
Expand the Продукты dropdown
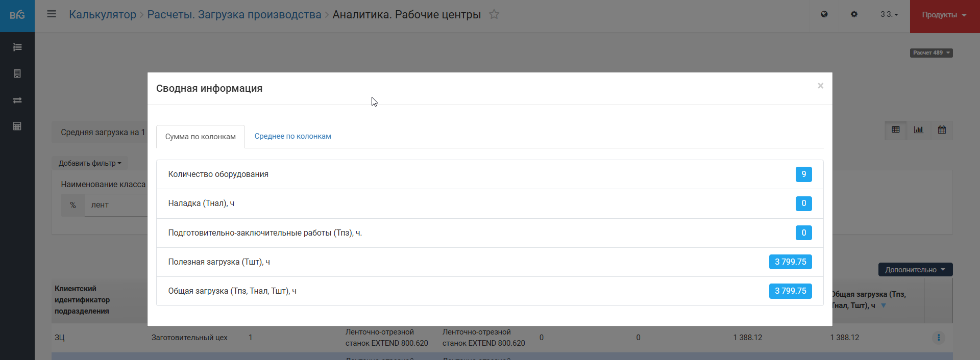tap(944, 15)
